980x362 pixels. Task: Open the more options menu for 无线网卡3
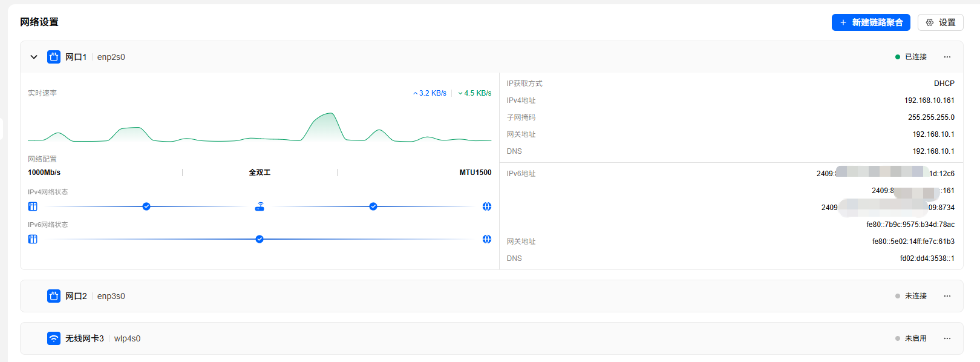[x=947, y=338]
